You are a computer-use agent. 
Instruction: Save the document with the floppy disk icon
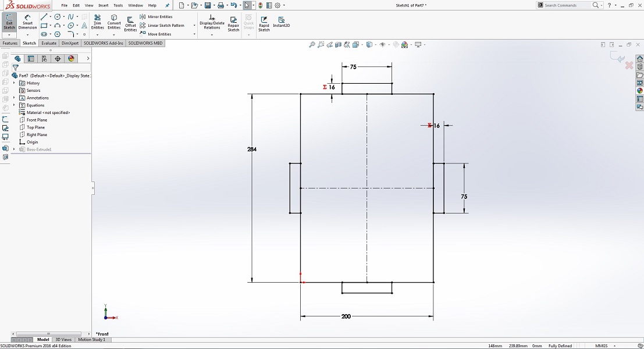(208, 5)
